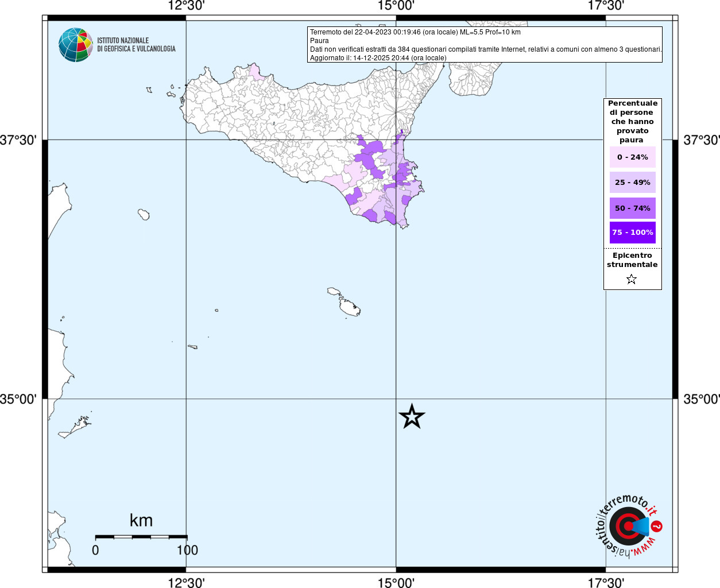
Task: Click the bottom 17°30' longitude label
Action: pyautogui.click(x=606, y=583)
